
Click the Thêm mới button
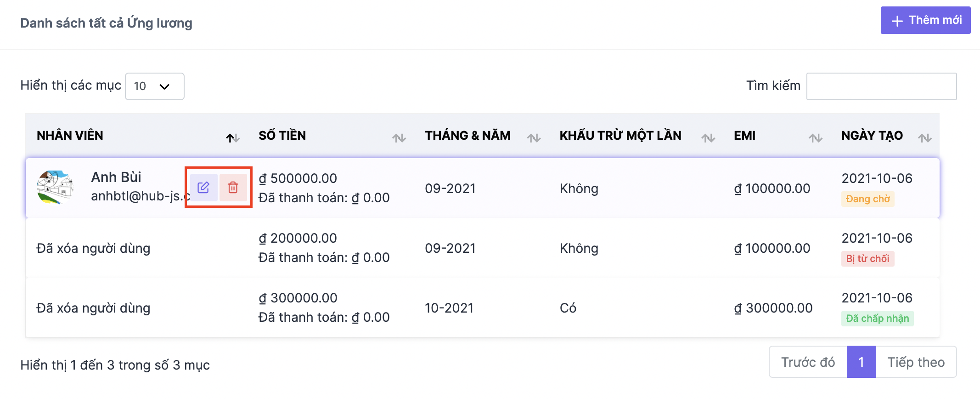pyautogui.click(x=925, y=20)
